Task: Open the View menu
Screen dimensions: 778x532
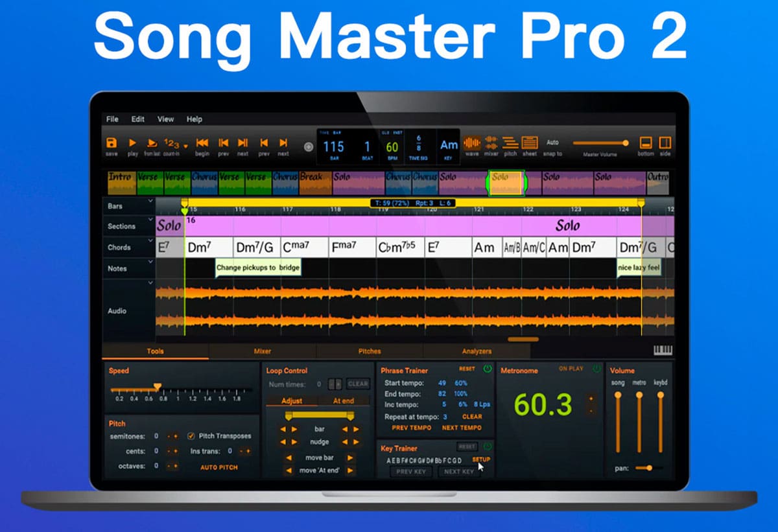Action: pyautogui.click(x=166, y=119)
